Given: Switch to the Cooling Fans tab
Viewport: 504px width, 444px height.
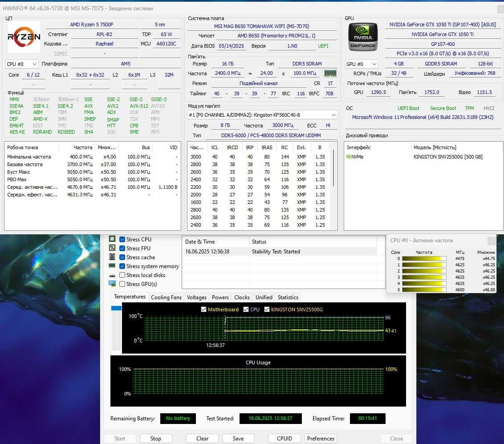Looking at the screenshot, I should pos(166,297).
